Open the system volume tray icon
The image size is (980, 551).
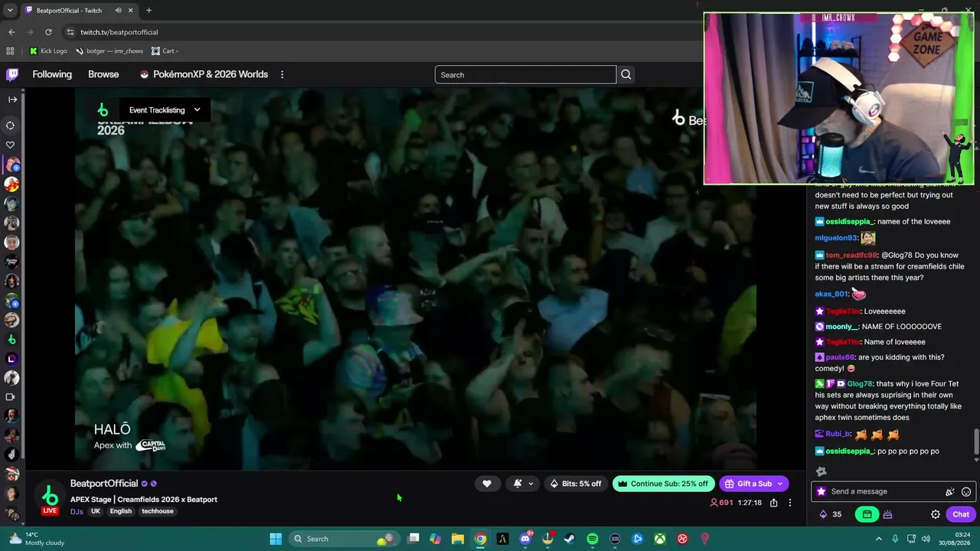tap(927, 539)
